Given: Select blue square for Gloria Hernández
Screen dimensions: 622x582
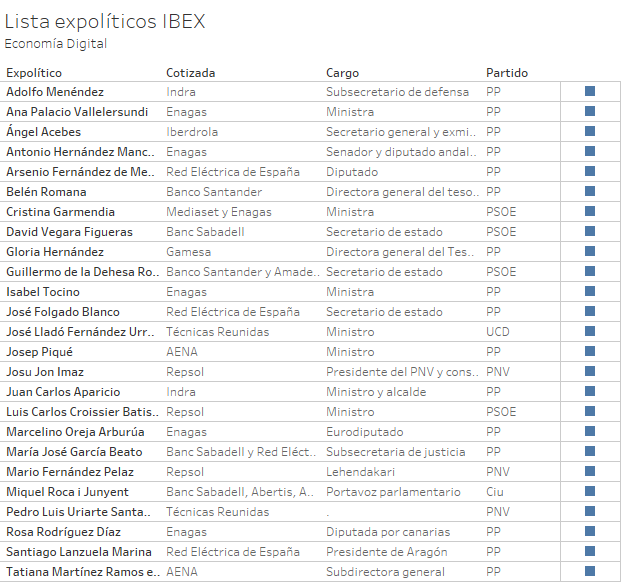Looking at the screenshot, I should click(x=590, y=251).
